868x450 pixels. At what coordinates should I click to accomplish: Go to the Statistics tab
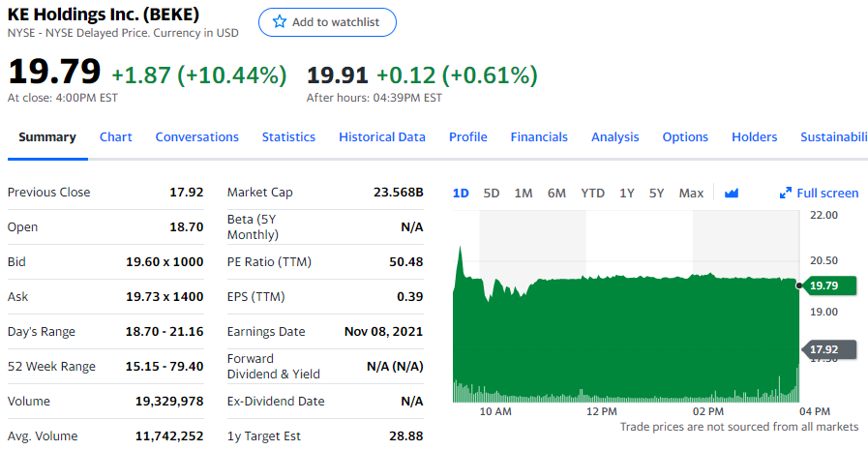[x=288, y=137]
